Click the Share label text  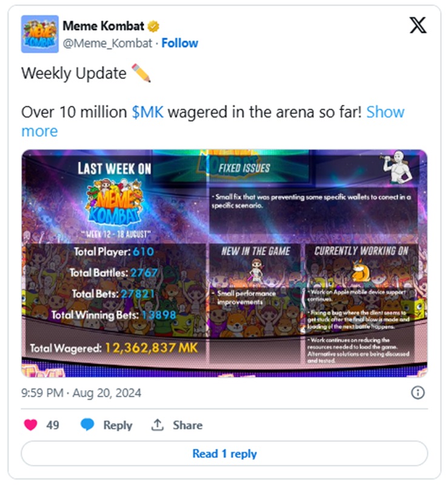click(x=187, y=425)
